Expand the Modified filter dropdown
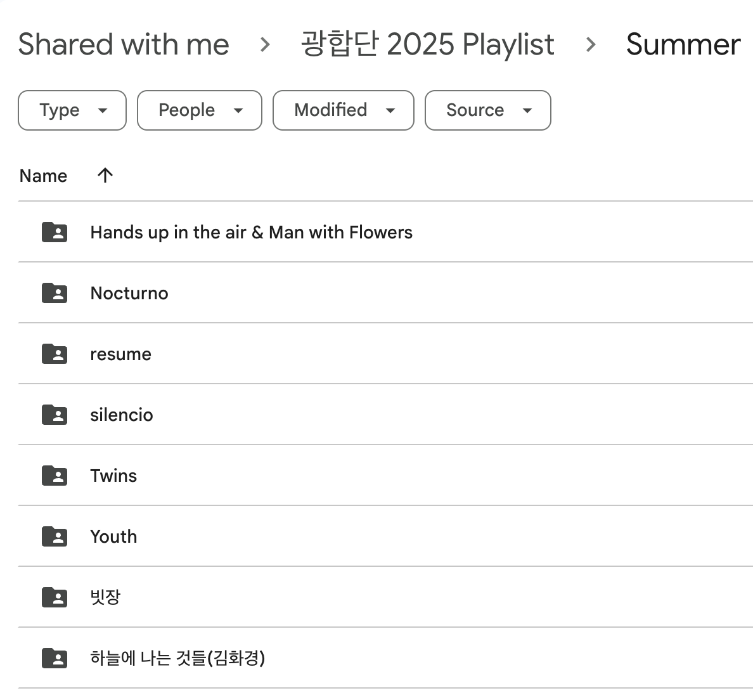Viewport: 753px width, 700px height. (344, 110)
